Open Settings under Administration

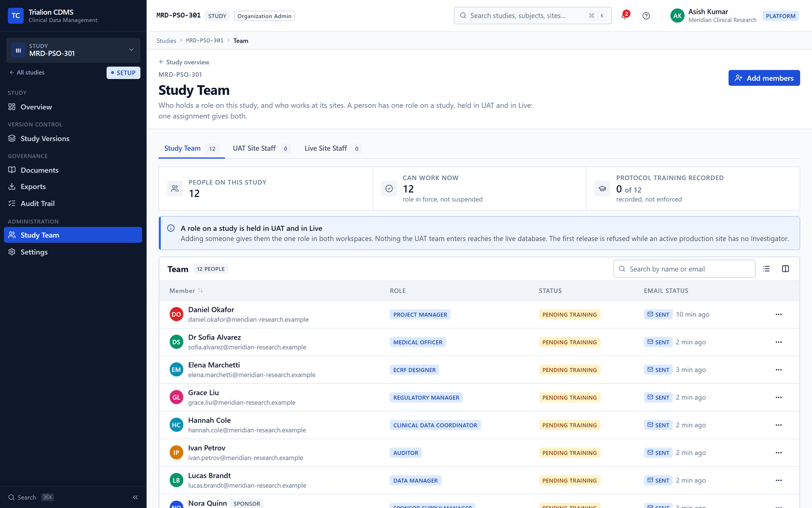coord(73,252)
